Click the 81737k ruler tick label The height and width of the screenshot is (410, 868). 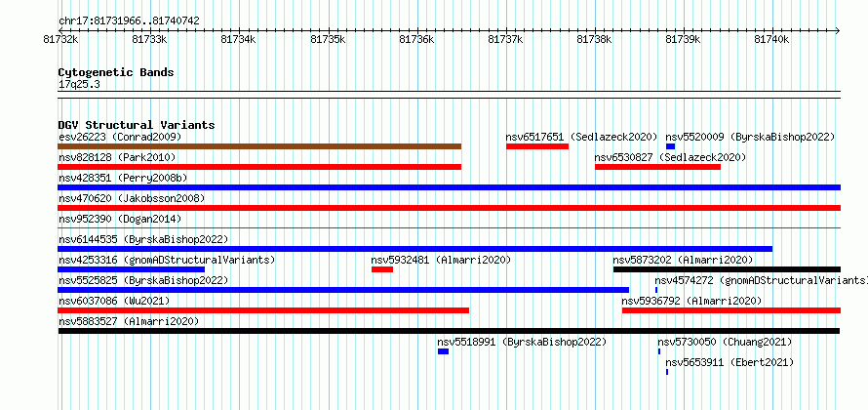tap(505, 39)
